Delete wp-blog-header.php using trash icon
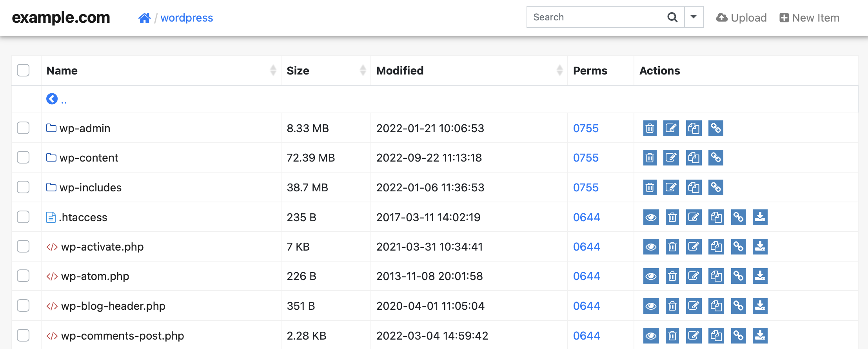The width and height of the screenshot is (868, 349). pyautogui.click(x=672, y=306)
